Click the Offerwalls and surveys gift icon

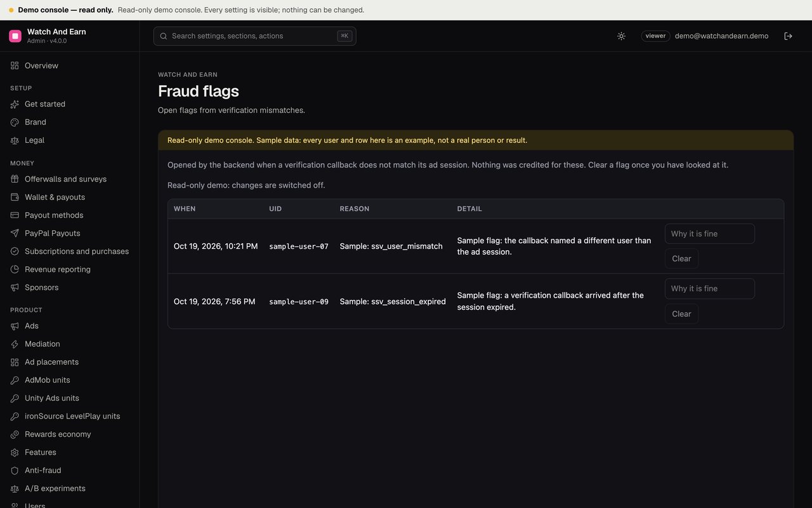(x=15, y=179)
